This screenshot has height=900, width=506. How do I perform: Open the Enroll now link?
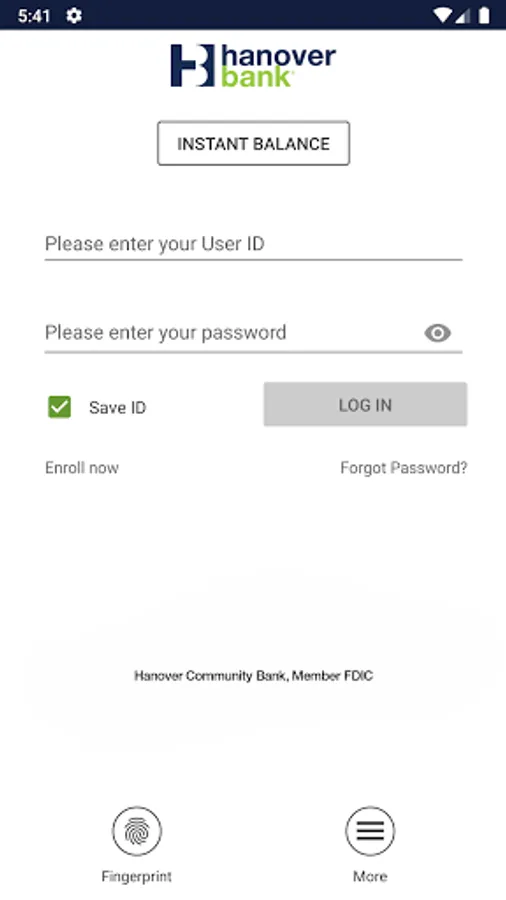pos(82,468)
